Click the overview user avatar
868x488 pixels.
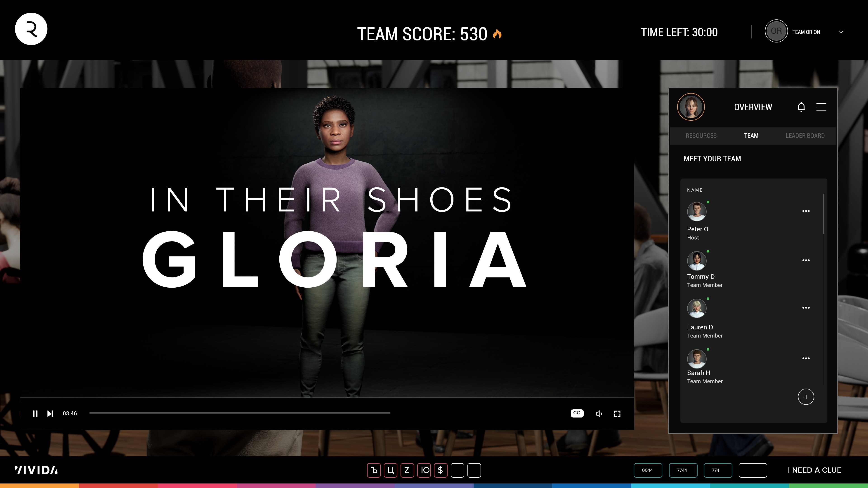pyautogui.click(x=691, y=107)
